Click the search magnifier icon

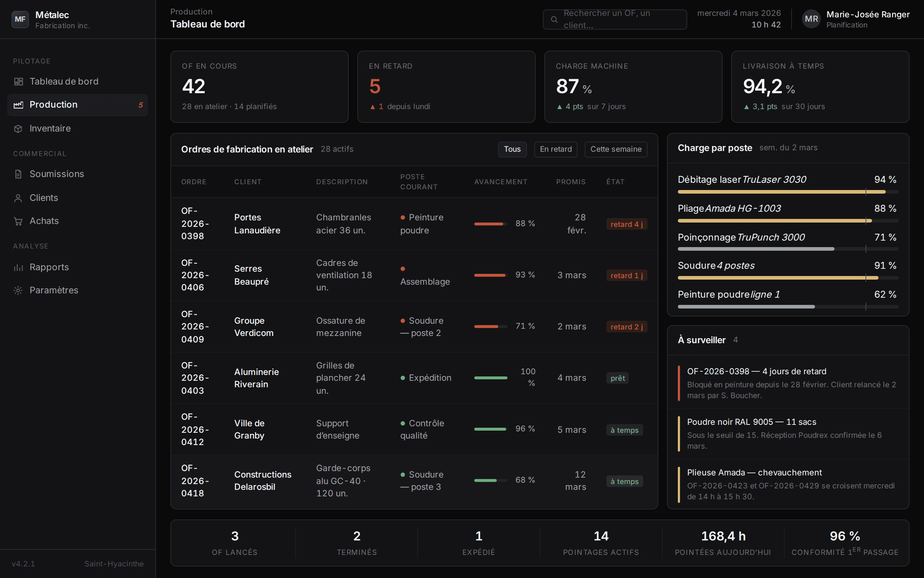554,19
